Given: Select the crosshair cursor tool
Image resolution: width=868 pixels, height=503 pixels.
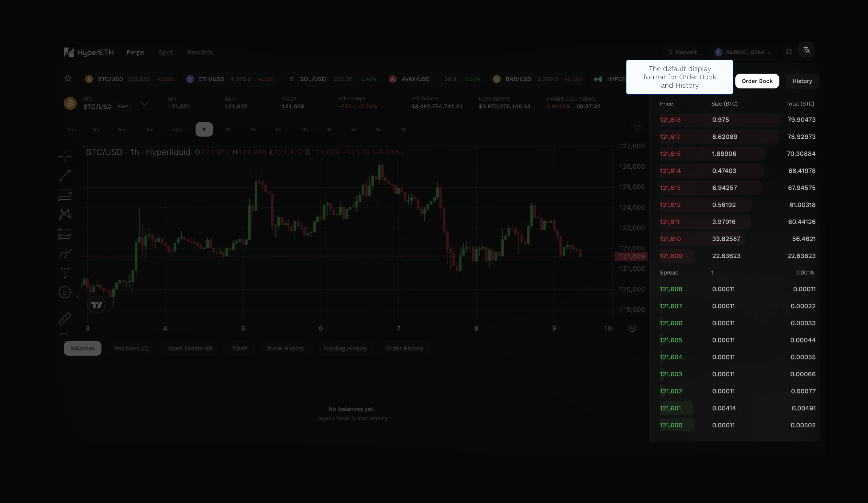Looking at the screenshot, I should point(65,156).
